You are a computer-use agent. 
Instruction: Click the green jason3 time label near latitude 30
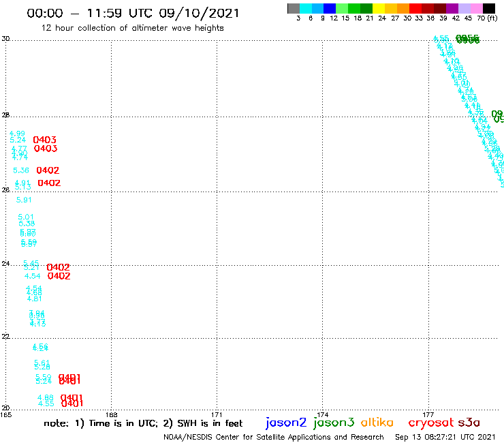tap(468, 40)
